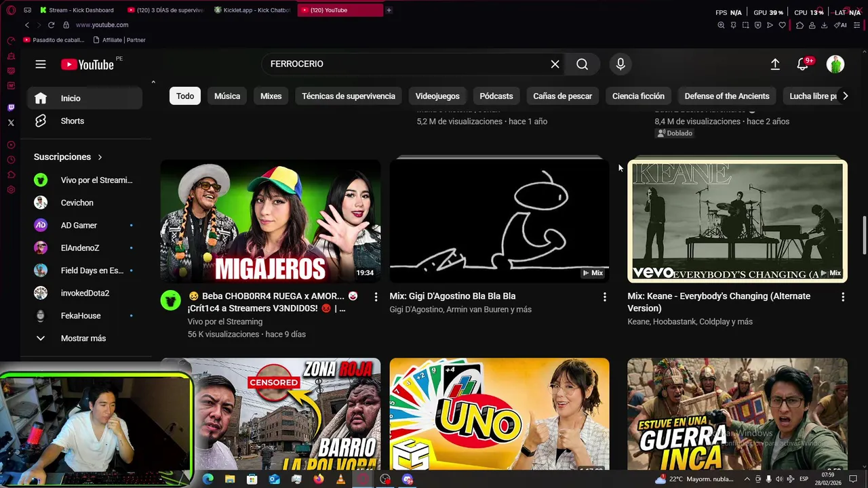Image resolution: width=868 pixels, height=488 pixels.
Task: Open Shorts in the sidebar
Action: [85, 121]
